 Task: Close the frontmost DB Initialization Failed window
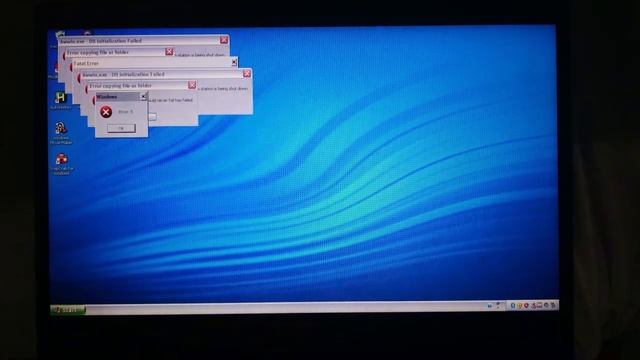(x=247, y=73)
